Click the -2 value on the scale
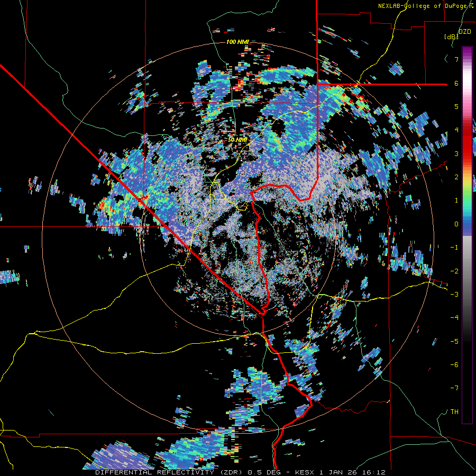This screenshot has width=476, height=476. coord(454,271)
